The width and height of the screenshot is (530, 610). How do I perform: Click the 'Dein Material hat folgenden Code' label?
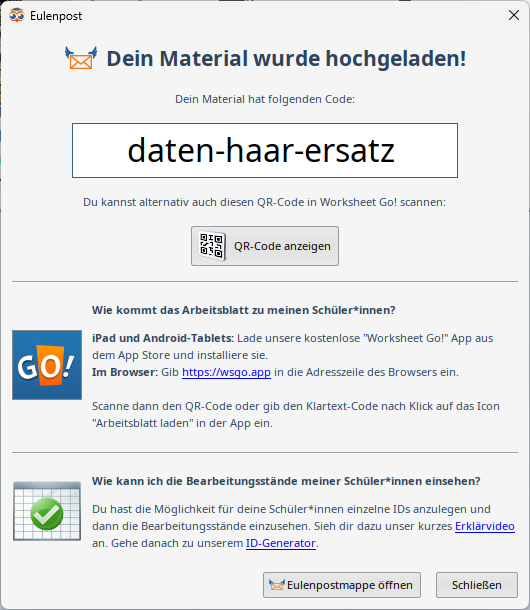coord(265,99)
